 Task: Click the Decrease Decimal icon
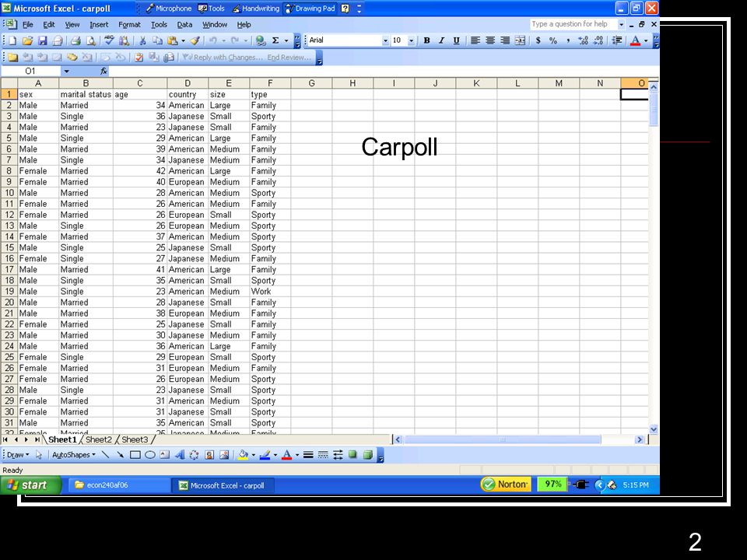[x=598, y=41]
